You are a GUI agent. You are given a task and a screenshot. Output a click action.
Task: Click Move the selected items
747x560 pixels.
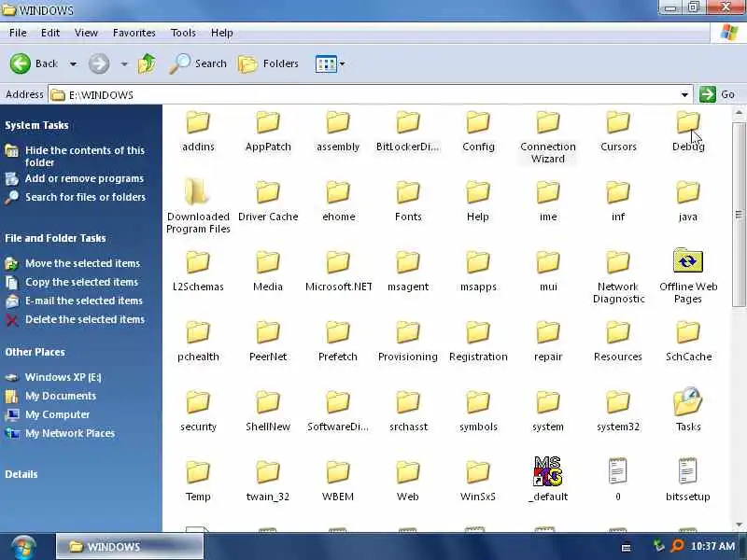(82, 263)
